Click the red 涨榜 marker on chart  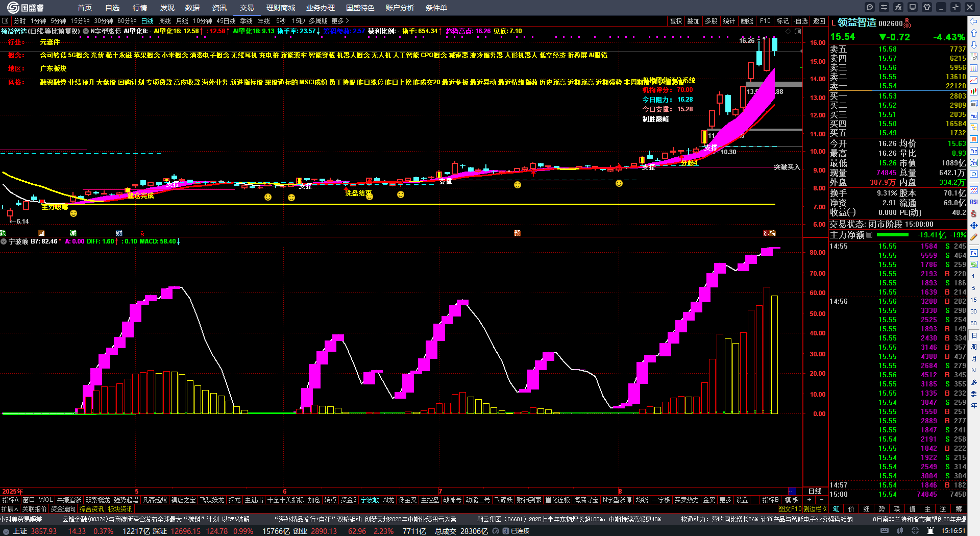coord(769,233)
